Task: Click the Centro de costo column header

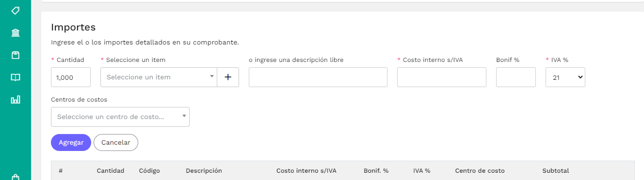Action: coord(480,171)
